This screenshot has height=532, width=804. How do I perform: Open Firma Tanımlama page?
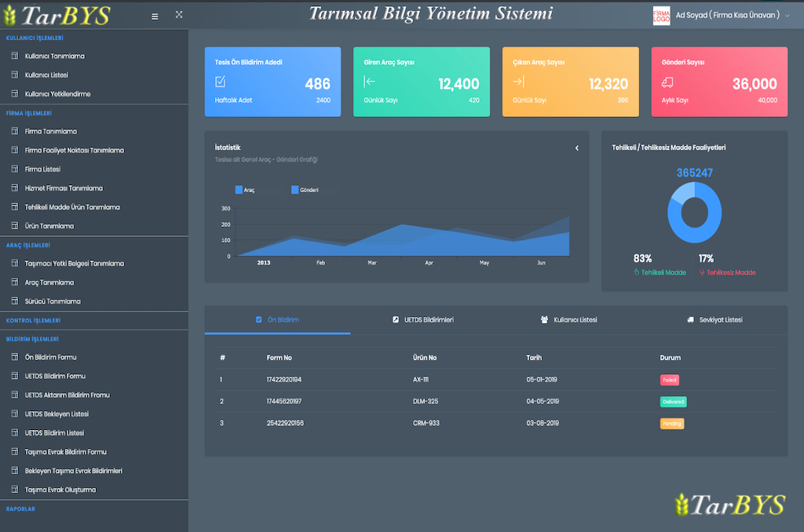[x=51, y=131]
